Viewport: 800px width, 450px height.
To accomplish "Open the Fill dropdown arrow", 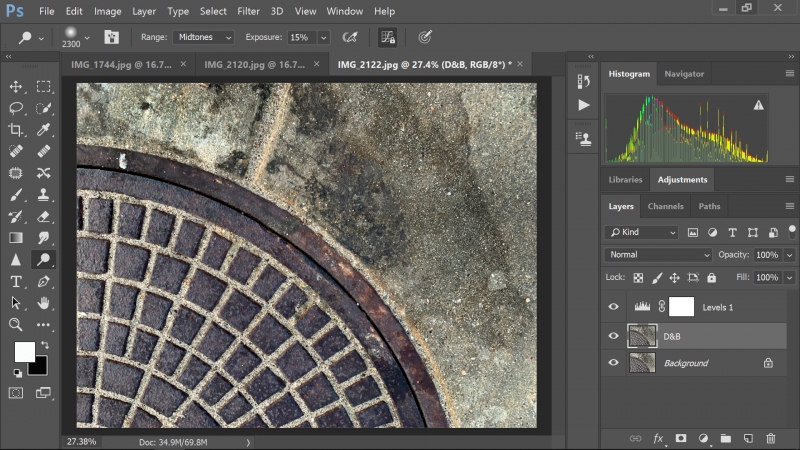I will pos(790,278).
